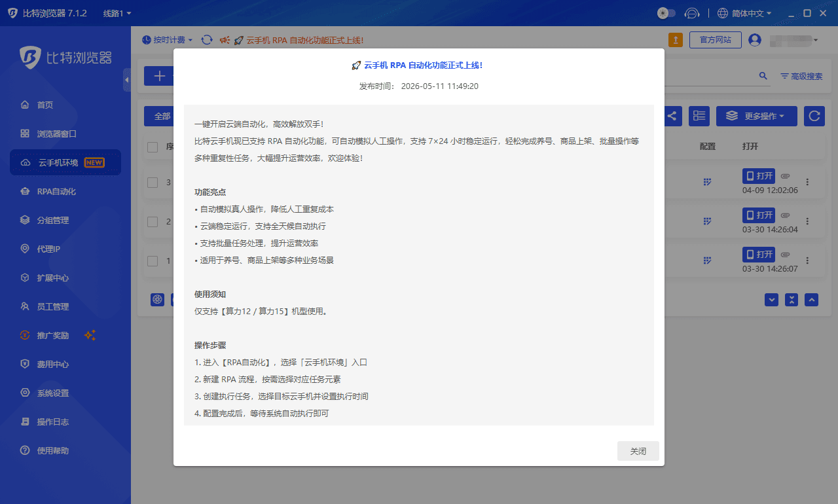Viewport: 838px width, 504px height.
Task: Expand the 按时计费 dropdown
Action: (x=168, y=40)
